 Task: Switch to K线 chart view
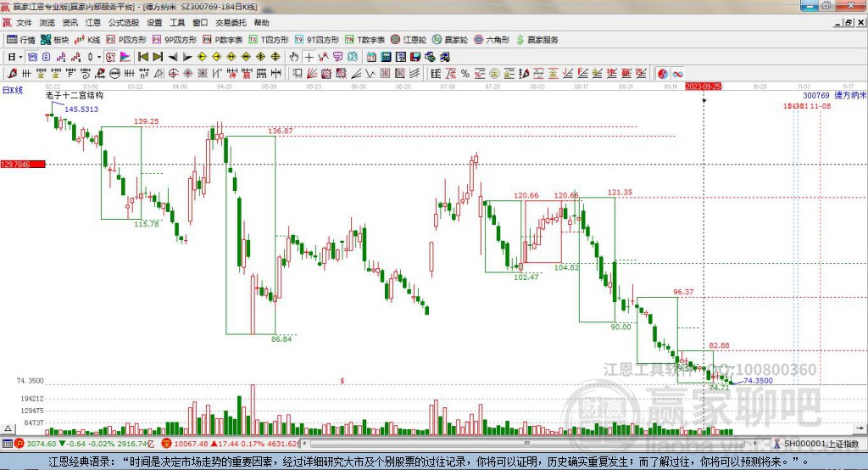click(87, 40)
